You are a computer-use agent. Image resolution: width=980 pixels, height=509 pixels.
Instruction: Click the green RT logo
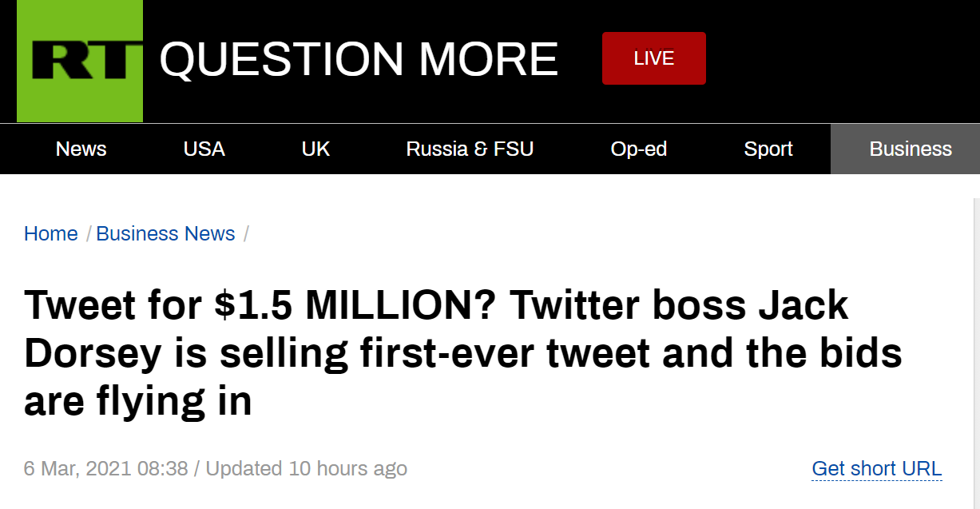[x=80, y=61]
